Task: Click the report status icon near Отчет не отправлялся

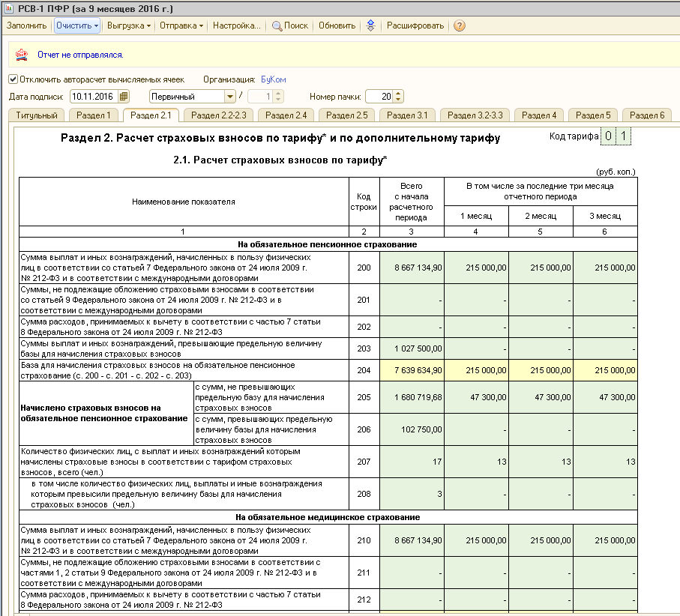Action: pos(22,55)
